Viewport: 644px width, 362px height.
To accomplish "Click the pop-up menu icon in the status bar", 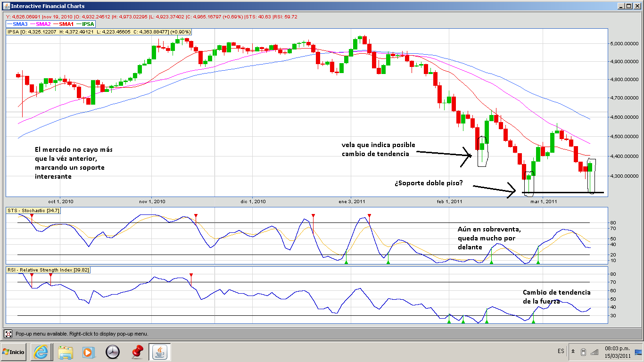I will [8, 334].
